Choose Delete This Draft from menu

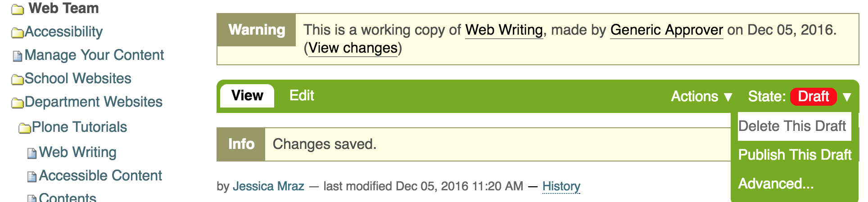[792, 126]
